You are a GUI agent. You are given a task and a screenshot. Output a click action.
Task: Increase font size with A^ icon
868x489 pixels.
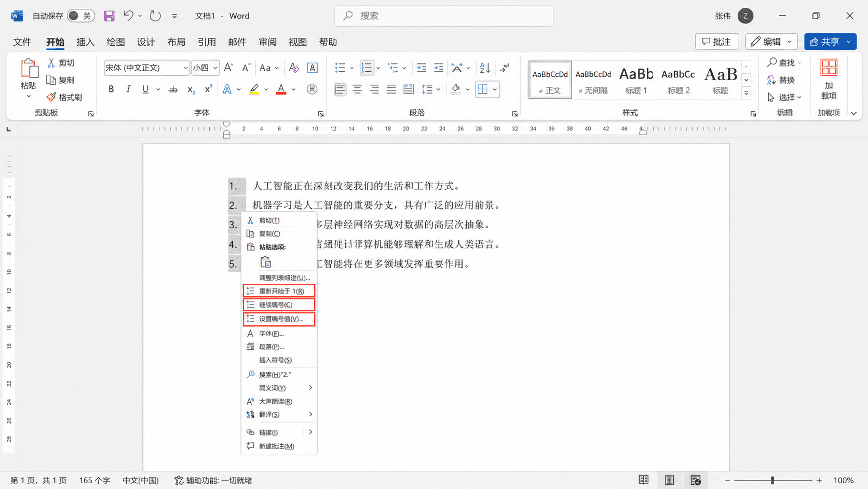click(x=228, y=68)
